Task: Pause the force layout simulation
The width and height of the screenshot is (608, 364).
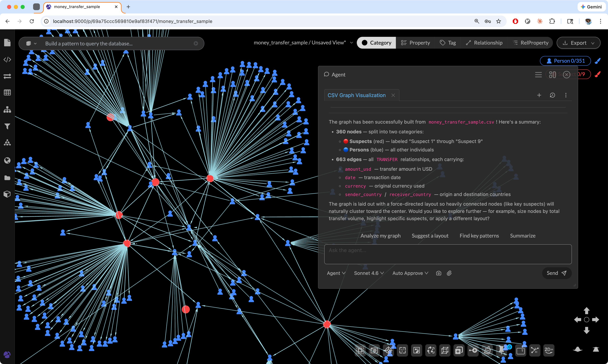Action: coord(535,350)
